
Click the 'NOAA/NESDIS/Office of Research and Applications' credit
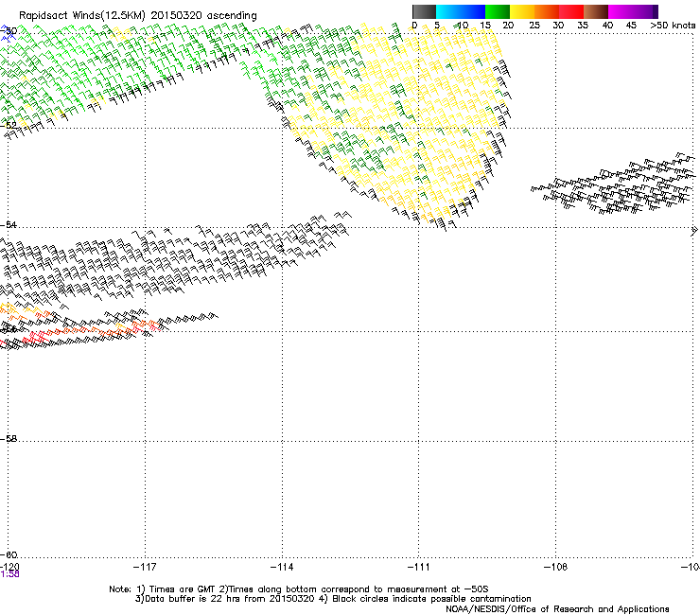[x=557, y=609]
